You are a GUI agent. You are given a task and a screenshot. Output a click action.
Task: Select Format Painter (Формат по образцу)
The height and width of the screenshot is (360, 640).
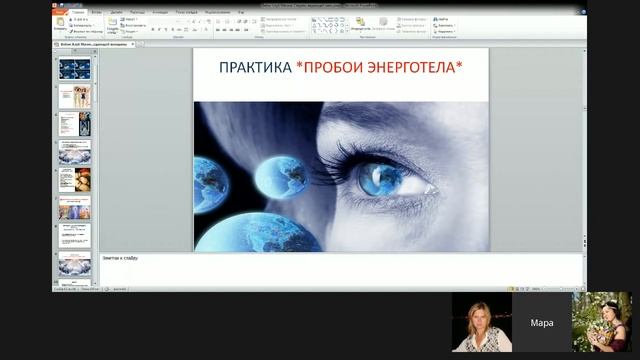tap(86, 31)
